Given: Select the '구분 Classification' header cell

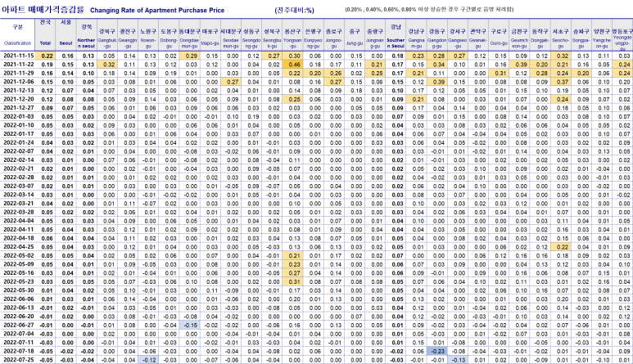Looking at the screenshot, I should pyautogui.click(x=17, y=35).
